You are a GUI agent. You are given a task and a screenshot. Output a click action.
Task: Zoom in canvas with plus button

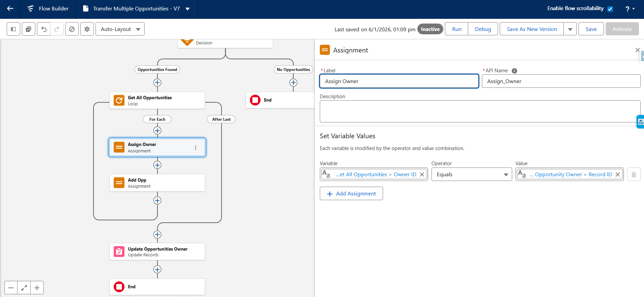[37, 288]
